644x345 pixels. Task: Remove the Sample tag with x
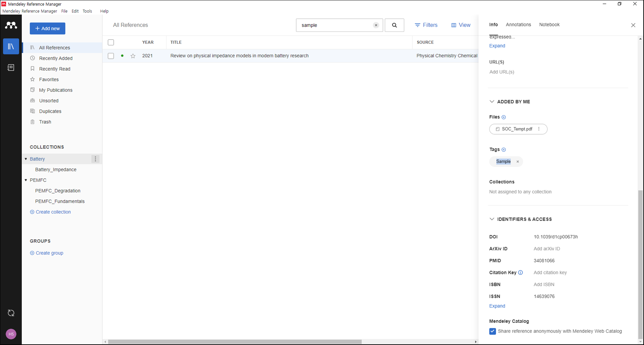518,162
